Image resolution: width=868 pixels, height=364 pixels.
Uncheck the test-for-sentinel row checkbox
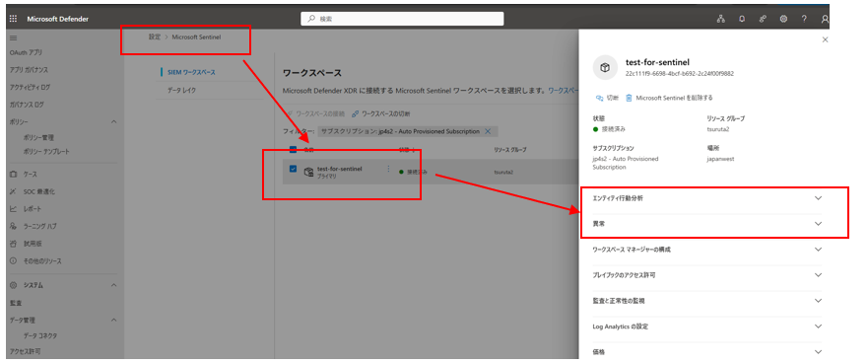pos(293,169)
